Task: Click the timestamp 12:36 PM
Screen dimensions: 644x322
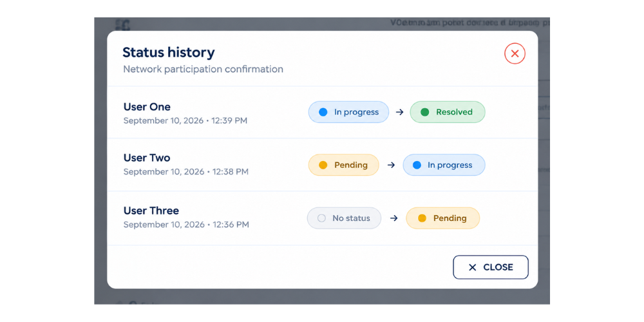Action: [231, 225]
